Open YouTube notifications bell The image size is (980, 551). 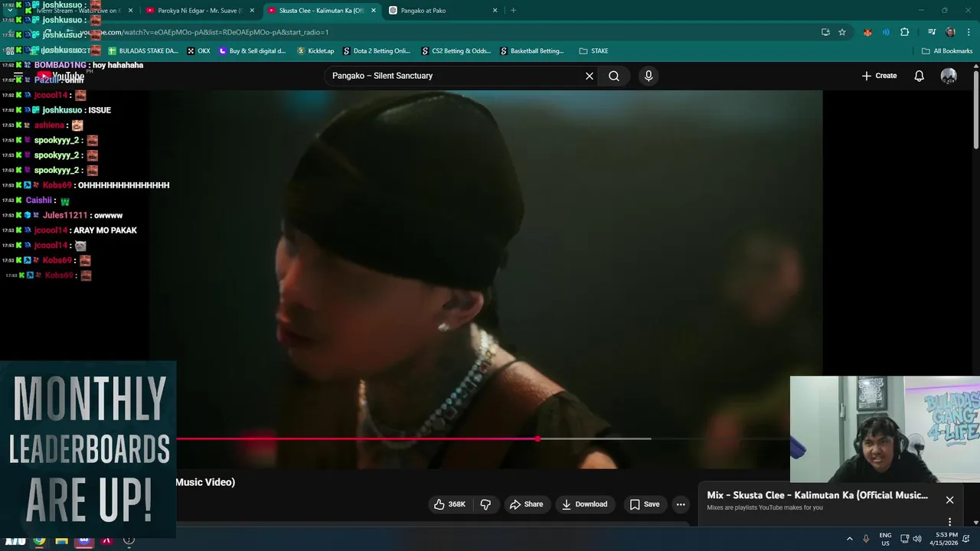(920, 76)
